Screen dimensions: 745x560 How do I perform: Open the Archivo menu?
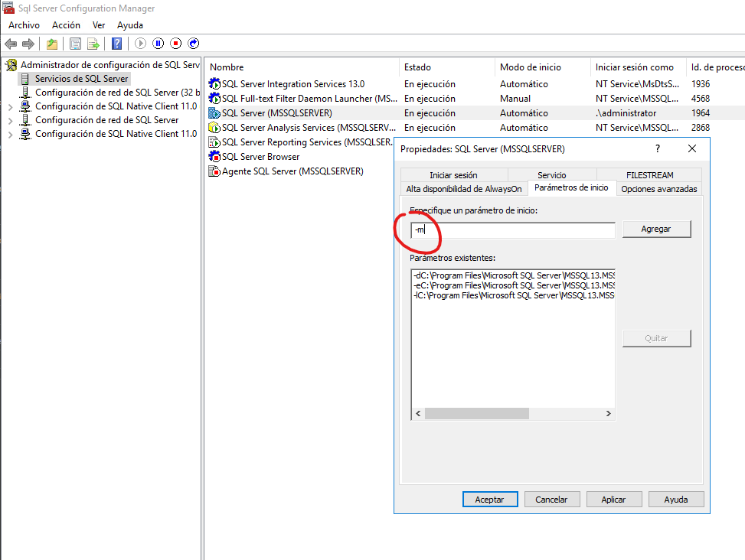click(x=25, y=25)
